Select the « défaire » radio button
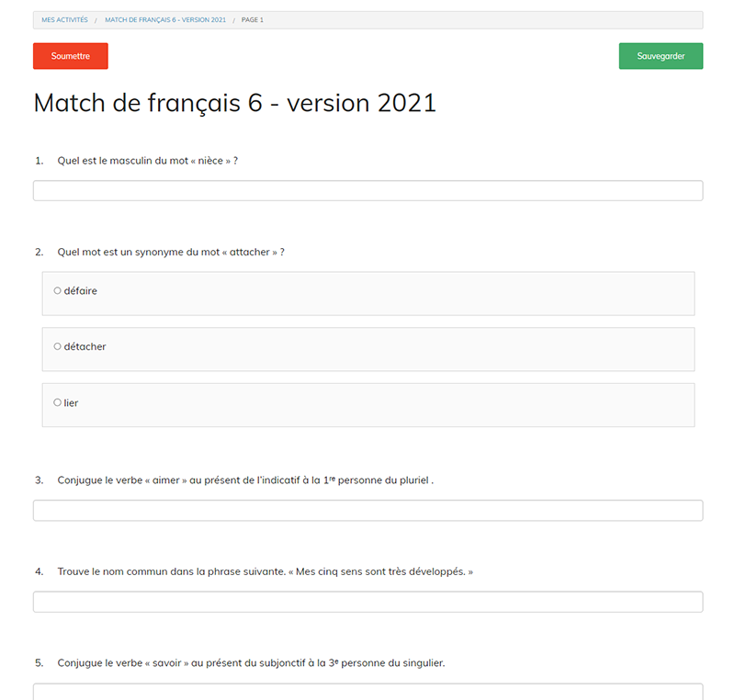 click(57, 289)
